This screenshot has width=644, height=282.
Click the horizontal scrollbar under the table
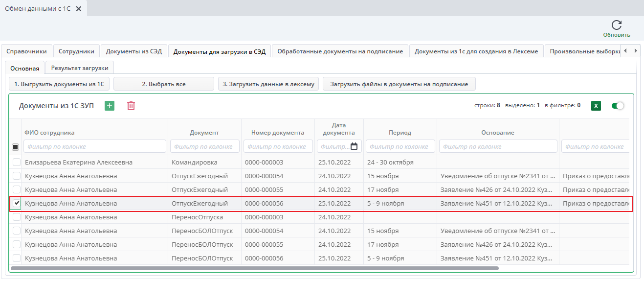pyautogui.click(x=254, y=268)
